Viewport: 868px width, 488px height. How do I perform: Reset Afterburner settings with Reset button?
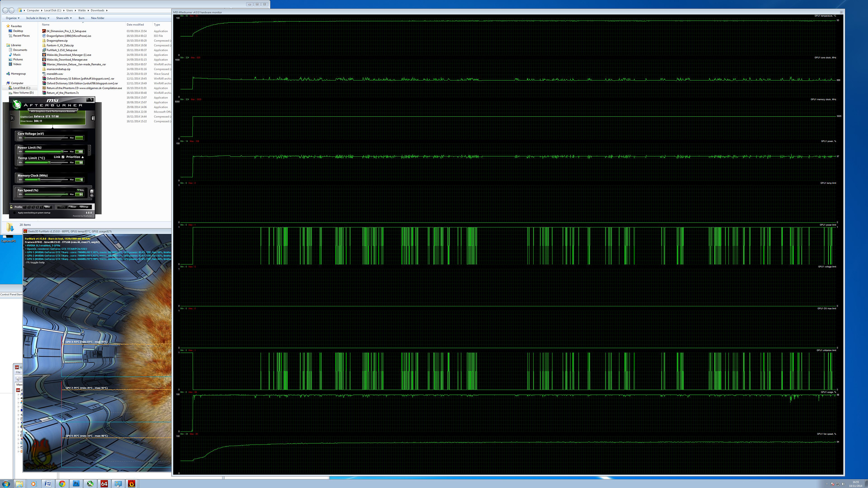click(73, 207)
